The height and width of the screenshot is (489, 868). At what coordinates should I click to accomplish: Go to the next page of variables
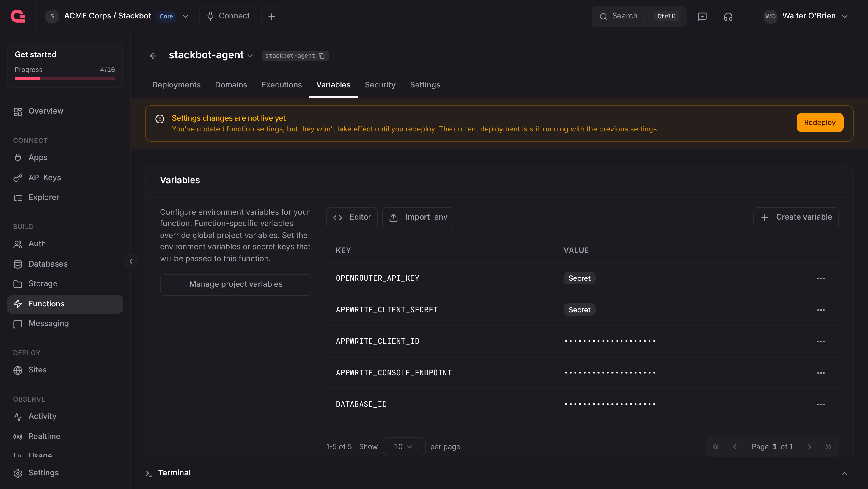[809, 447]
